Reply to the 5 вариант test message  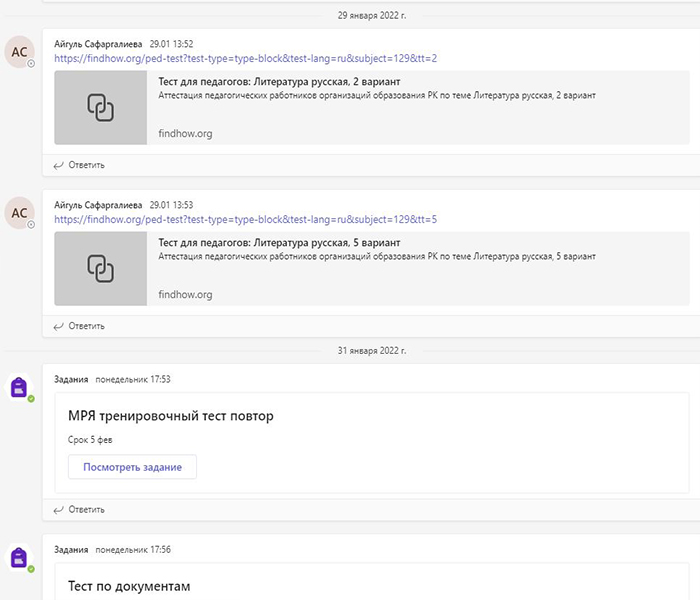(79, 325)
